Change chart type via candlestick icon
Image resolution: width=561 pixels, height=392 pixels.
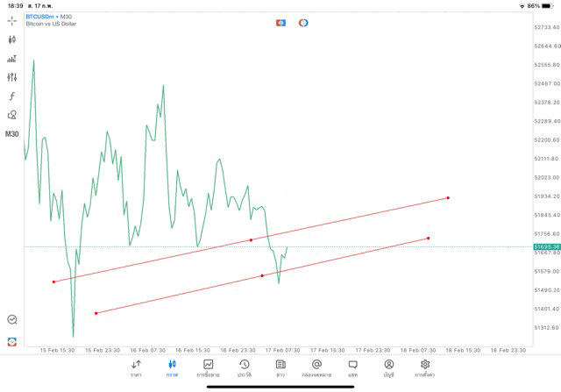(x=12, y=39)
